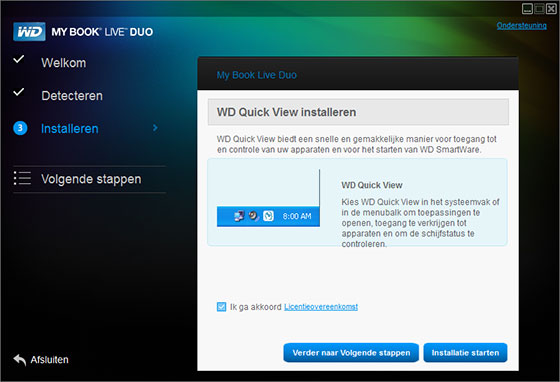Click the WD Quick View tray icon
The width and height of the screenshot is (560, 382).
click(268, 216)
